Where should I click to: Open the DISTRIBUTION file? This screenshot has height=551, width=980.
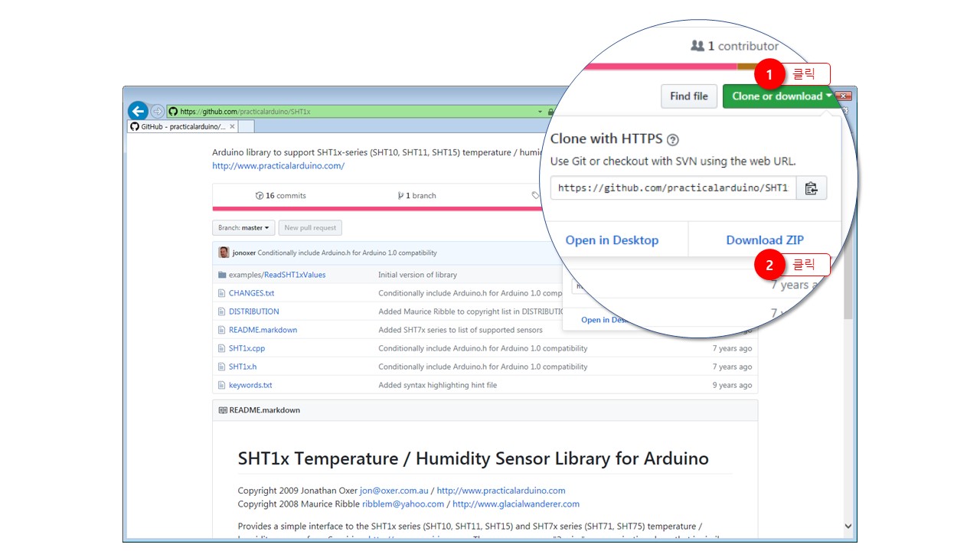tap(254, 311)
